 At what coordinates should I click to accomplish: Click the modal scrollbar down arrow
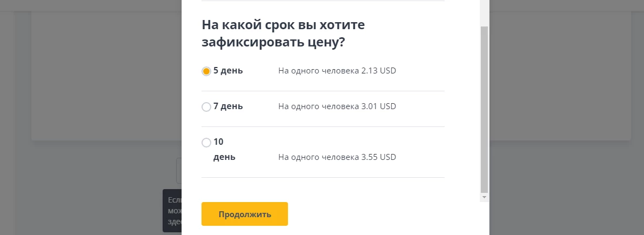484,198
